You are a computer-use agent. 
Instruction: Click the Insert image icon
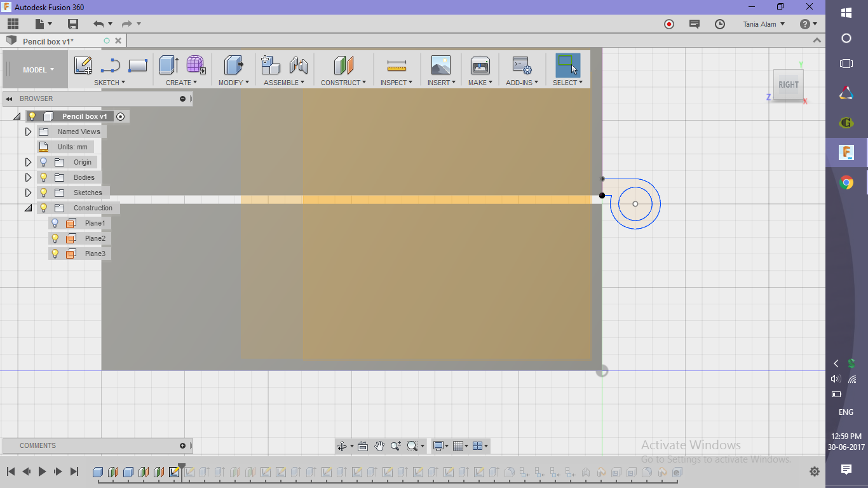click(x=440, y=65)
